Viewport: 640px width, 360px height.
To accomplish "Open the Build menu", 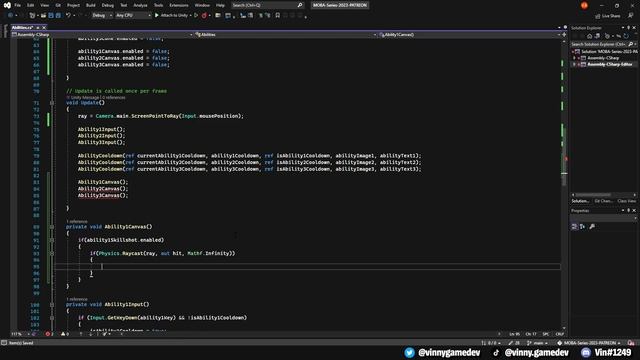I will pyautogui.click(x=91, y=5).
